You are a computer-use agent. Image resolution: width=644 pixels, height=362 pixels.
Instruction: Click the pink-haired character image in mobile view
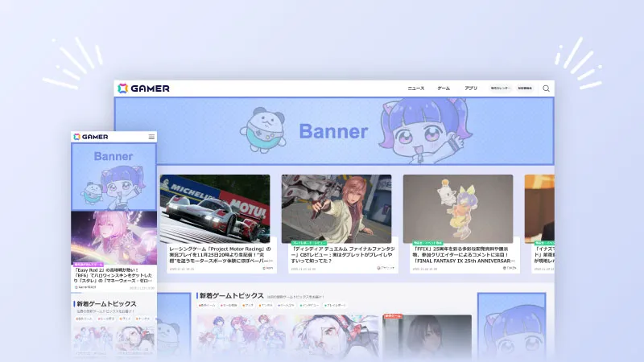[114, 237]
